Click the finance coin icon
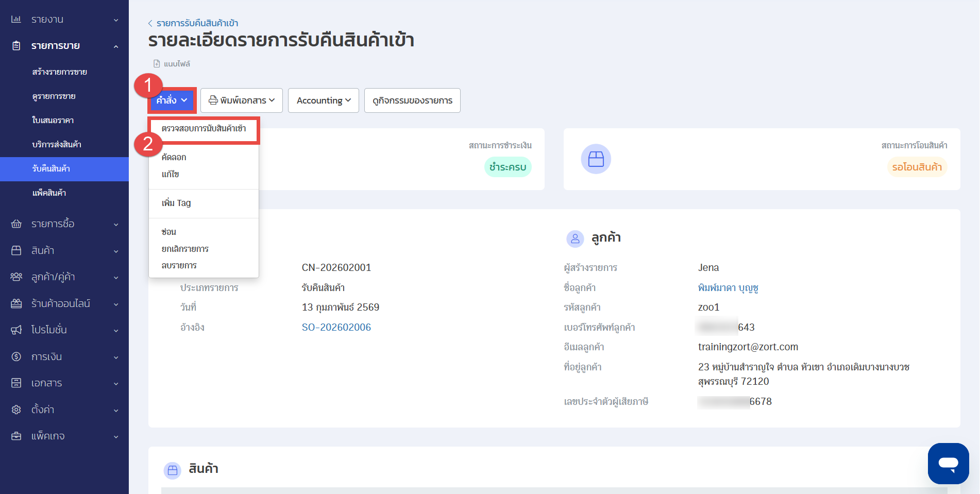This screenshot has height=494, width=980. (x=16, y=356)
